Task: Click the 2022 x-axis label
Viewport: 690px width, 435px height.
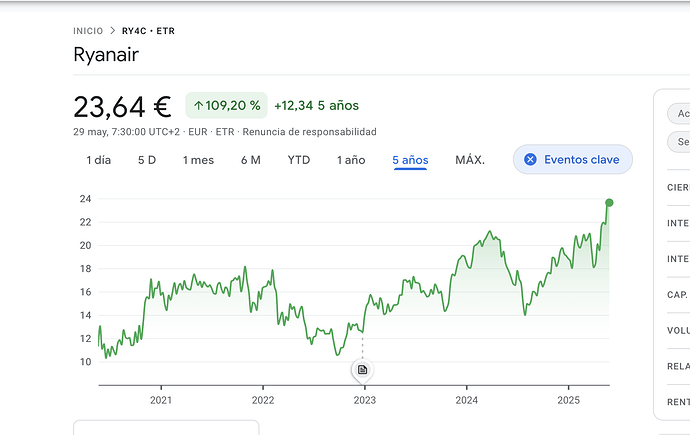Action: click(263, 400)
